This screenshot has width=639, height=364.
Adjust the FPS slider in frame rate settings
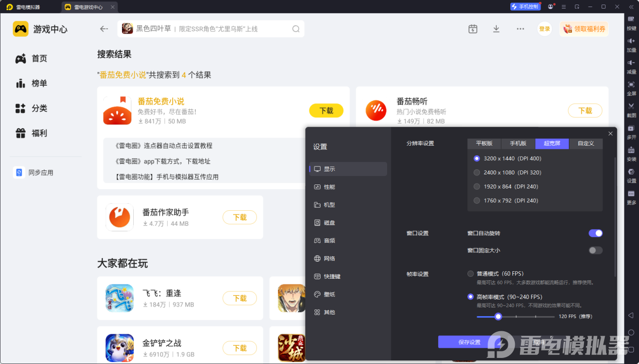click(x=498, y=316)
